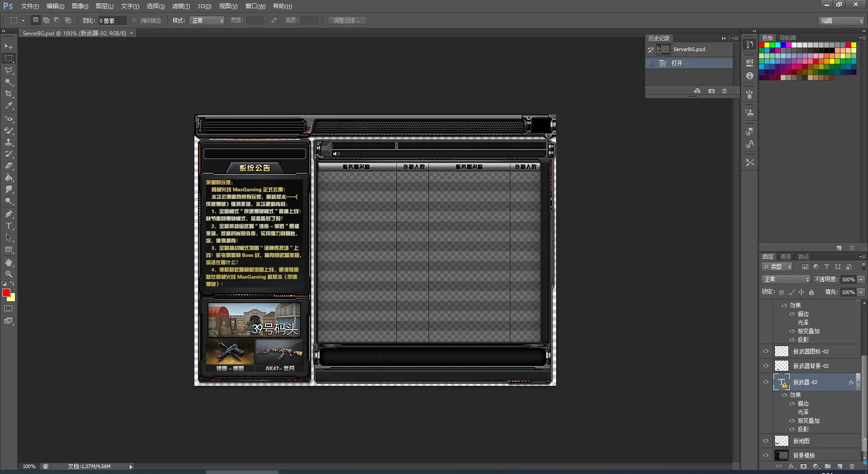This screenshot has height=474, width=868.
Task: Open the layer blend mode dropdown
Action: (x=786, y=280)
